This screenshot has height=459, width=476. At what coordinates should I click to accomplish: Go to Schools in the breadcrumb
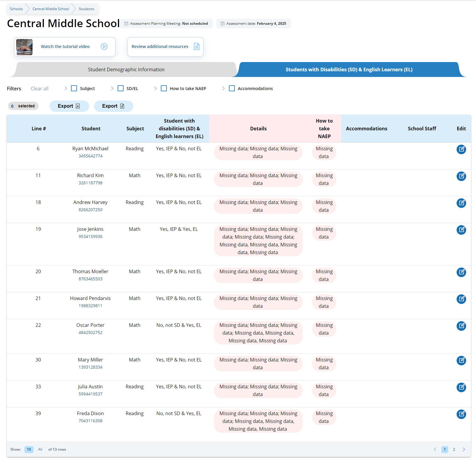tap(16, 9)
